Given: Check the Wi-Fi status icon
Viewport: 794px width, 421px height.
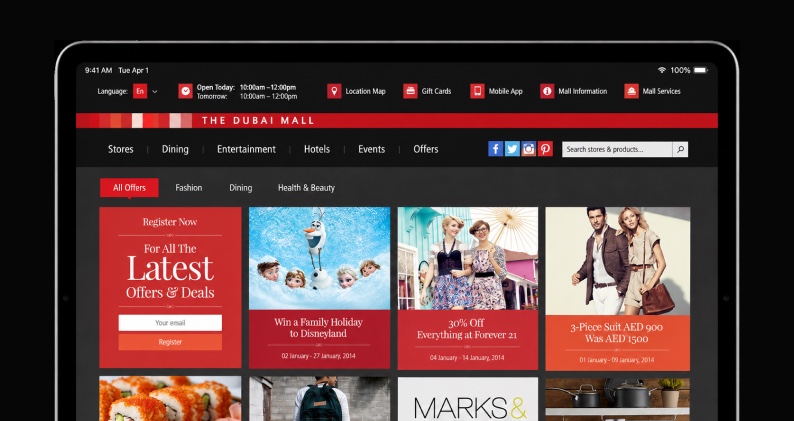Looking at the screenshot, I should click(x=661, y=70).
